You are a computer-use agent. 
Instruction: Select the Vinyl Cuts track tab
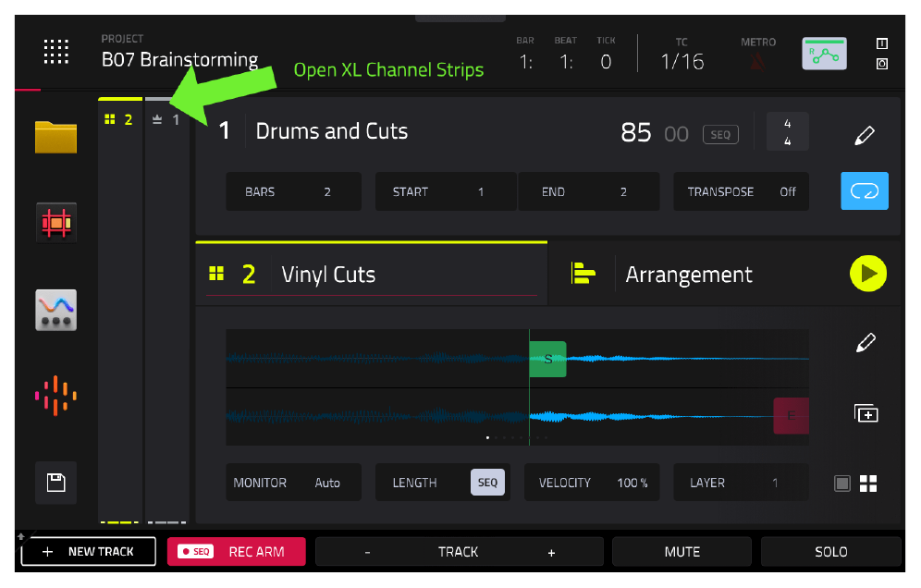pyautogui.click(x=371, y=275)
